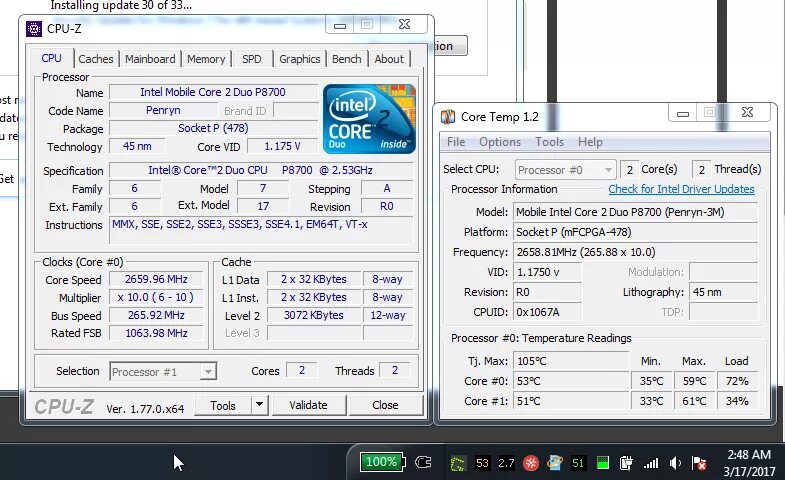The height and width of the screenshot is (480, 785).
Task: Click the Core Temp Model field
Action: pyautogui.click(x=635, y=212)
